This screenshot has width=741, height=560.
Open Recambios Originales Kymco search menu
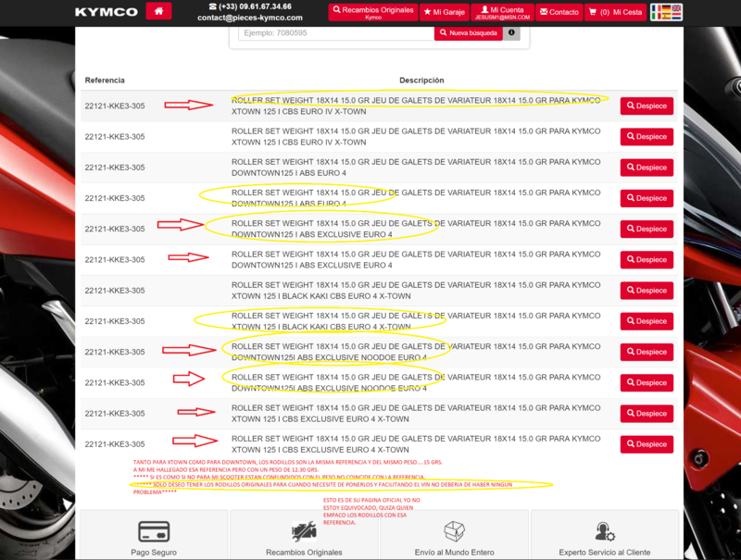tap(373, 12)
